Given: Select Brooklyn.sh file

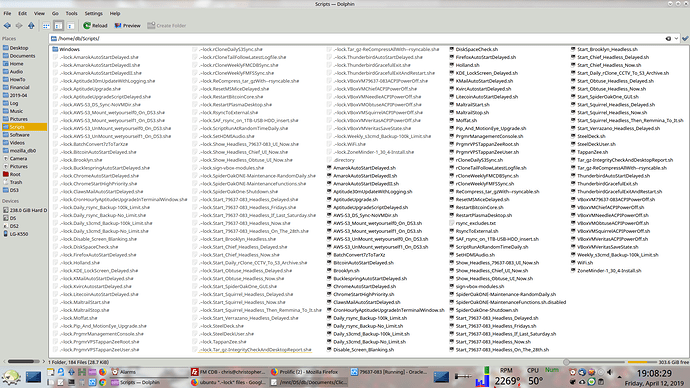Looking at the screenshot, I should pyautogui.click(x=343, y=271).
